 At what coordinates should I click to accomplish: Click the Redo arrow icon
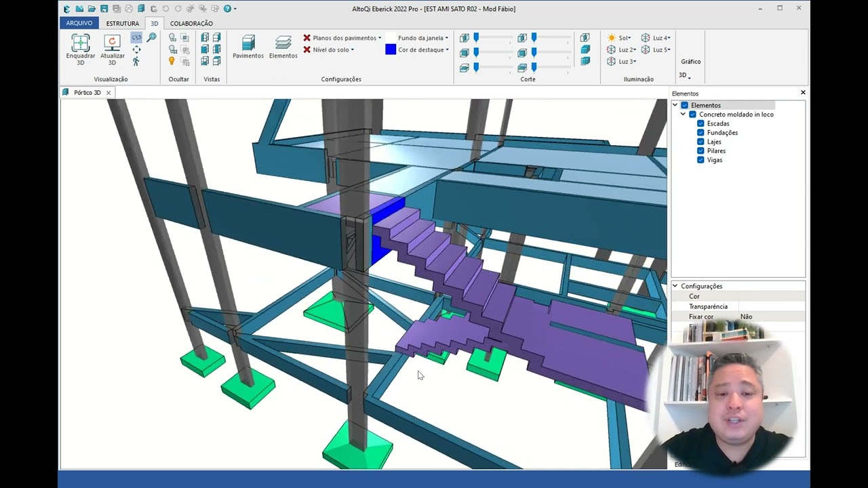pos(178,9)
